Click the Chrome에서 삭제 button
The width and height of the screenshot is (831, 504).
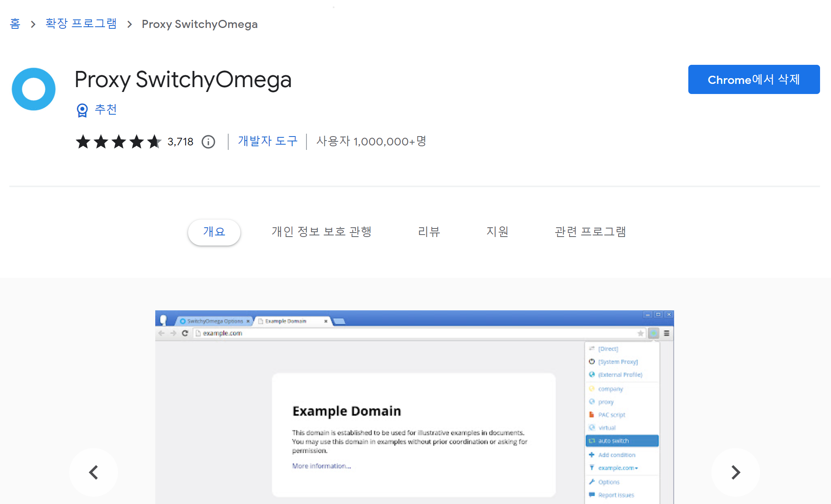tap(754, 79)
